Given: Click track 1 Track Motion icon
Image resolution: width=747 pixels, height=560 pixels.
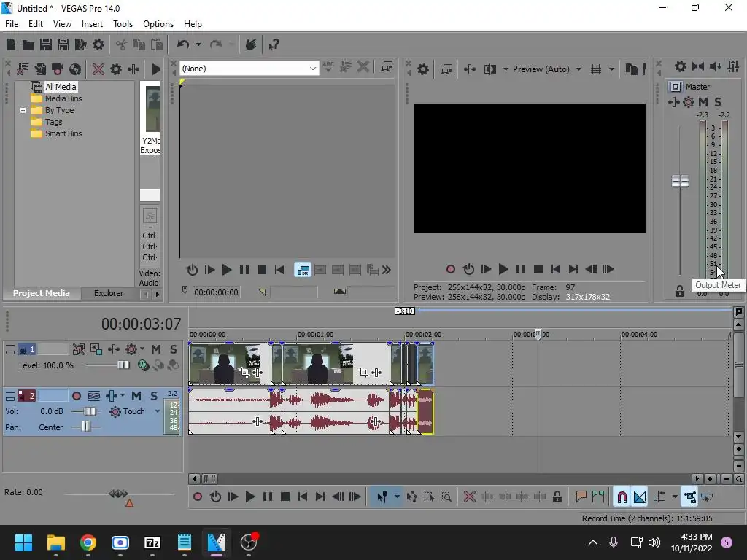Looking at the screenshot, I should pos(79,349).
